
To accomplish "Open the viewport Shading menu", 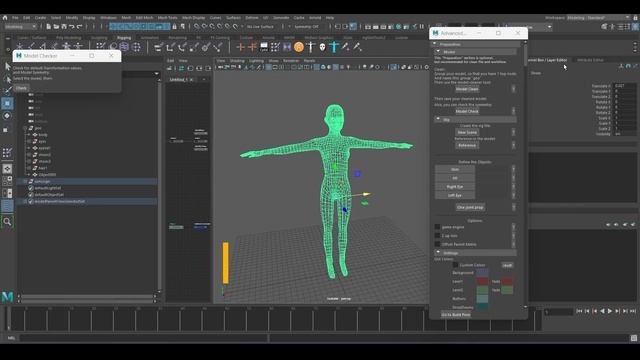I will coord(237,61).
